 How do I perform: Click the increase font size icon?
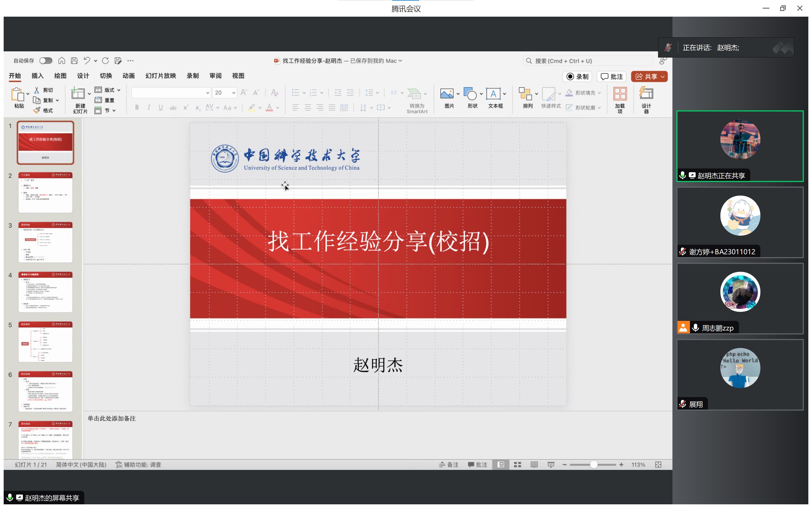click(244, 92)
